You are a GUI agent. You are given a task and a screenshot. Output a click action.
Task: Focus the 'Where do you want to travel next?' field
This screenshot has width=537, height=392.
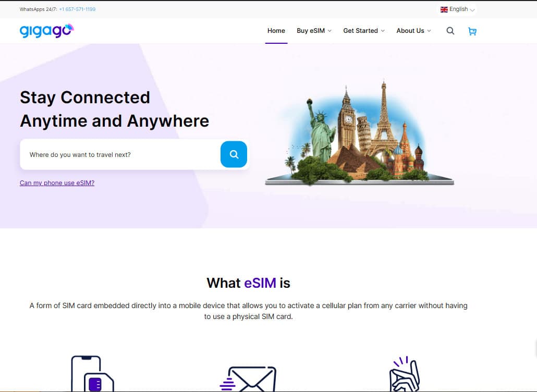click(x=120, y=154)
